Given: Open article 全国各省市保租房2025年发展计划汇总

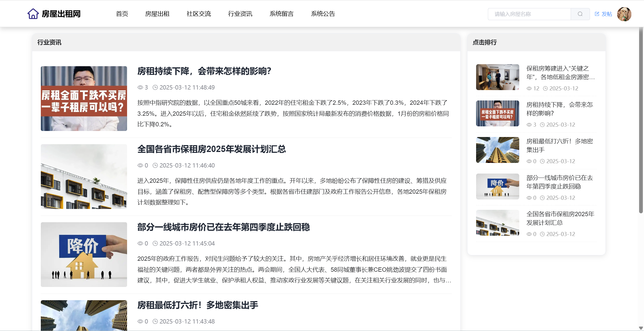Looking at the screenshot, I should coord(211,149).
